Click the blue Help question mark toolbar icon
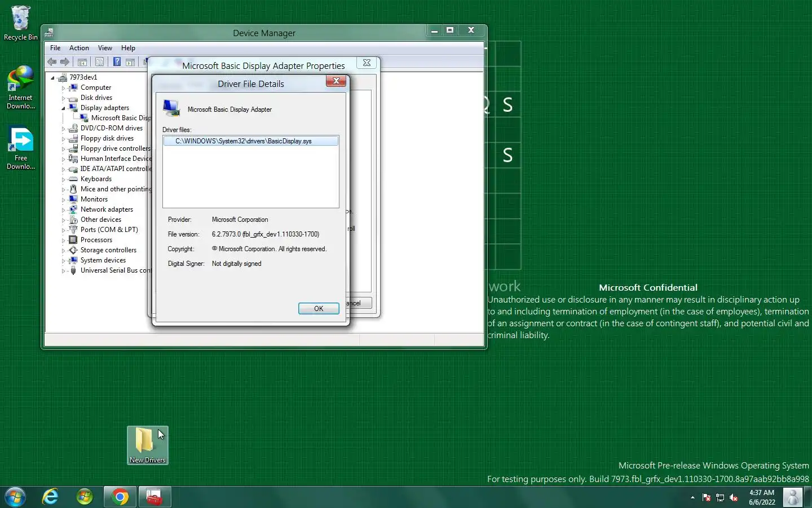Viewport: 812px width, 508px height. (117, 62)
